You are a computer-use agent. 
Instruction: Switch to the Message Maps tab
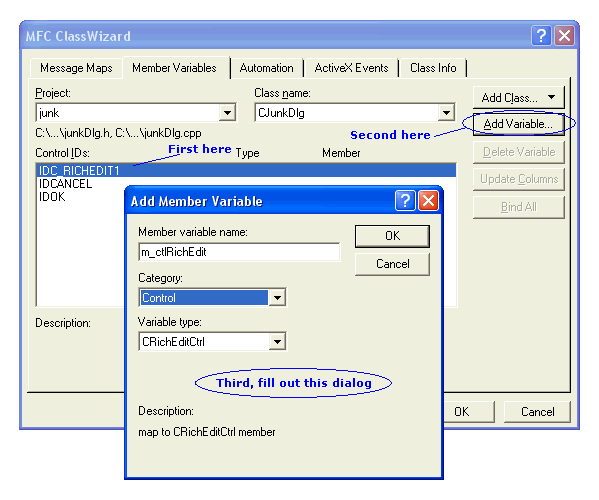(x=76, y=68)
